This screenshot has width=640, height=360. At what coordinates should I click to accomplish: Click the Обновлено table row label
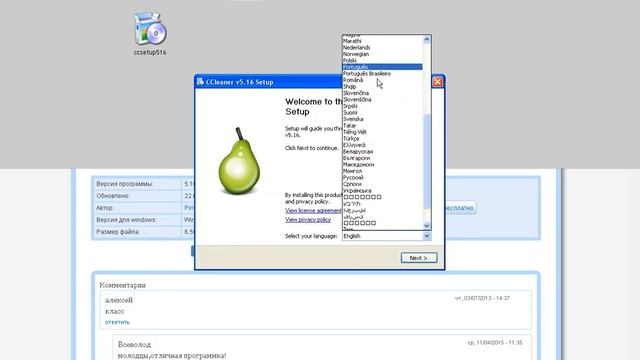pos(113,196)
